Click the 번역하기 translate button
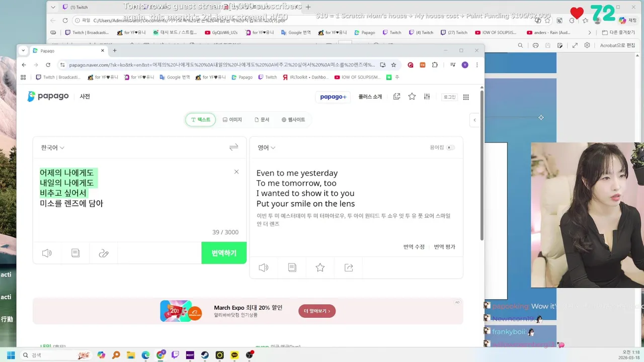Image resolution: width=644 pixels, height=362 pixels. tap(224, 253)
